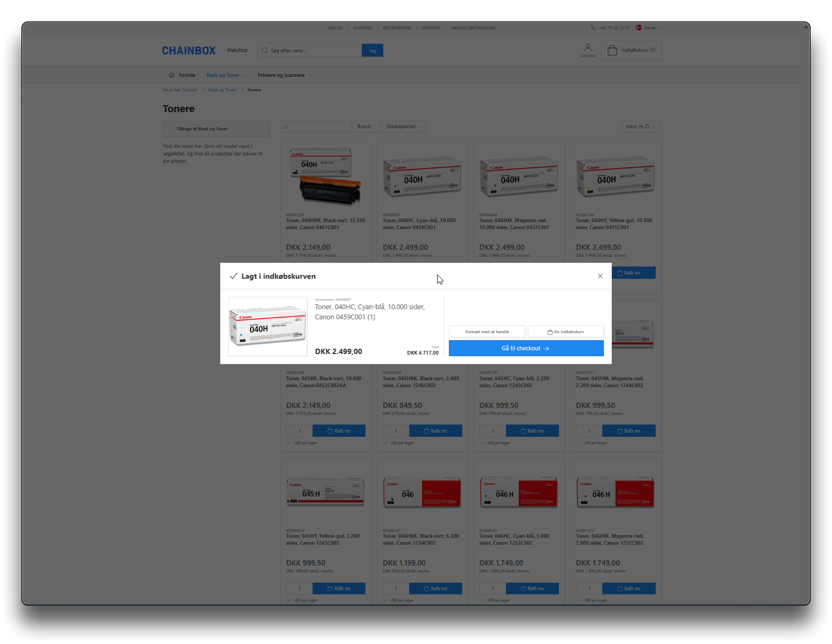Open the 'Toner, 045HY, Yellow-gul' product title
Screen dimensions: 832x644
point(323,539)
